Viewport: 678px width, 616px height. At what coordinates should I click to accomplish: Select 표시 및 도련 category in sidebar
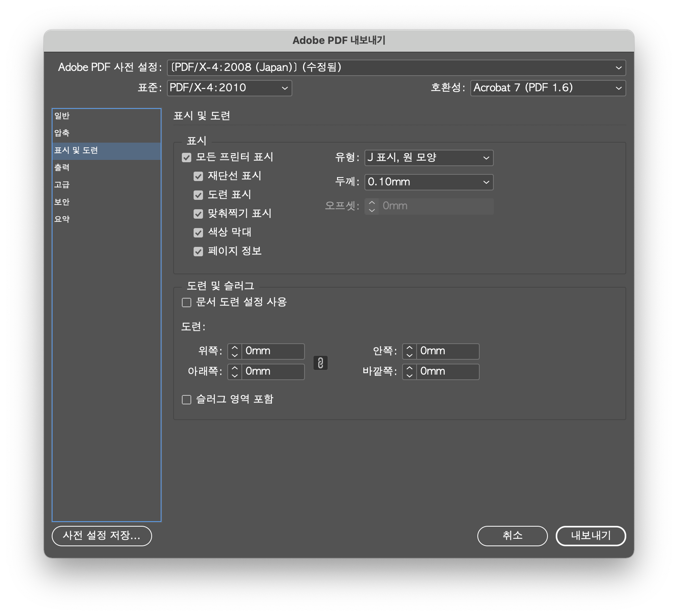point(107,150)
